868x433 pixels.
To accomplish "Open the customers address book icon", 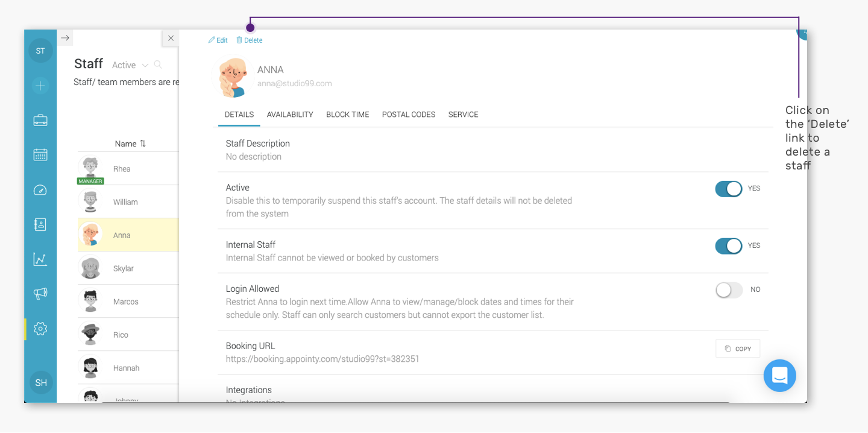I will click(40, 224).
